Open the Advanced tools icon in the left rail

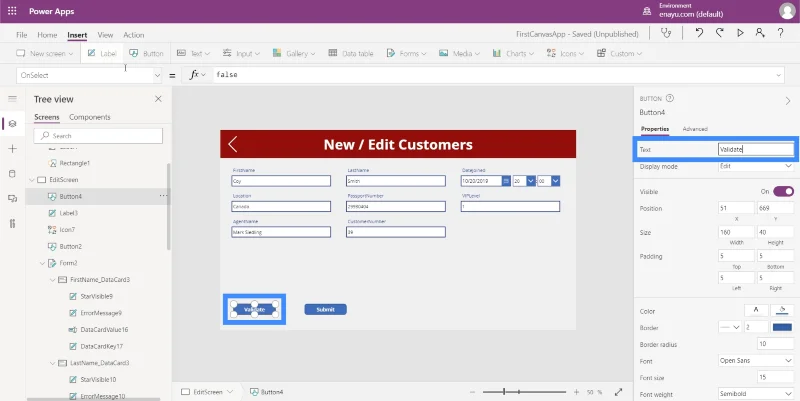13,223
